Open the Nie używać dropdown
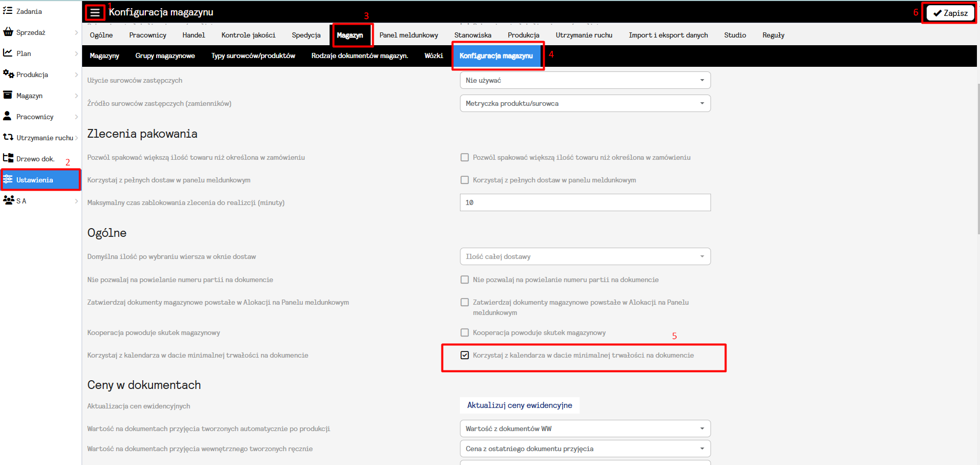 tap(585, 80)
